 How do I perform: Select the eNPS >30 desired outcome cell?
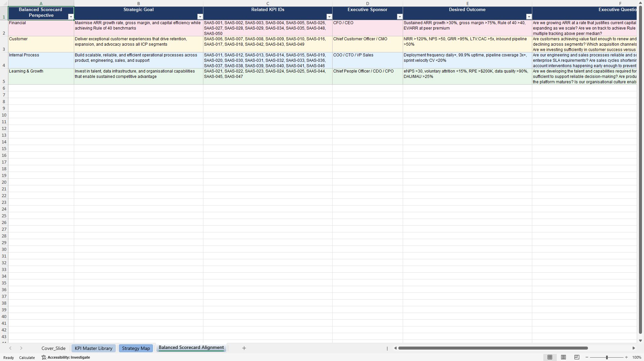(467, 77)
